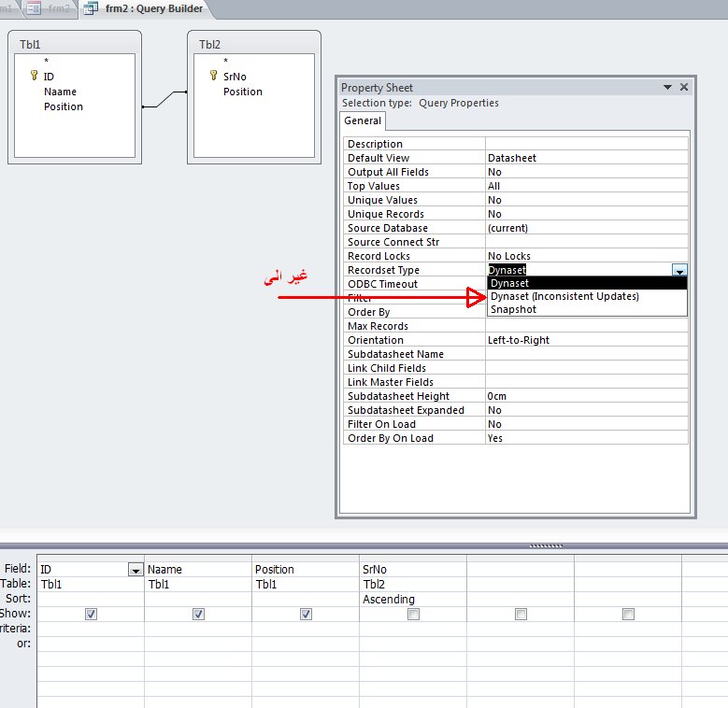Collapse the Recordset Type dropdown arrow

click(679, 270)
